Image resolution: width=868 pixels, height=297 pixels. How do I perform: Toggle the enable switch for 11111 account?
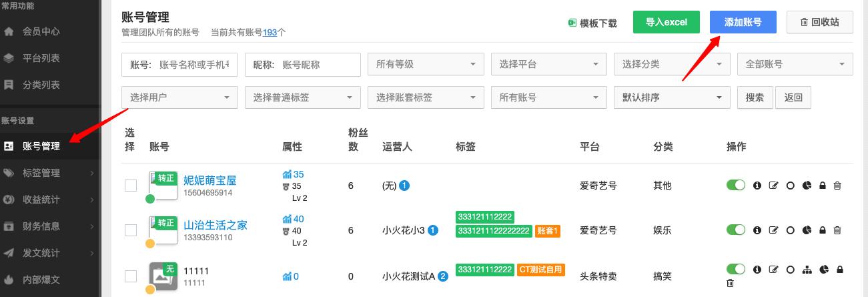736,269
